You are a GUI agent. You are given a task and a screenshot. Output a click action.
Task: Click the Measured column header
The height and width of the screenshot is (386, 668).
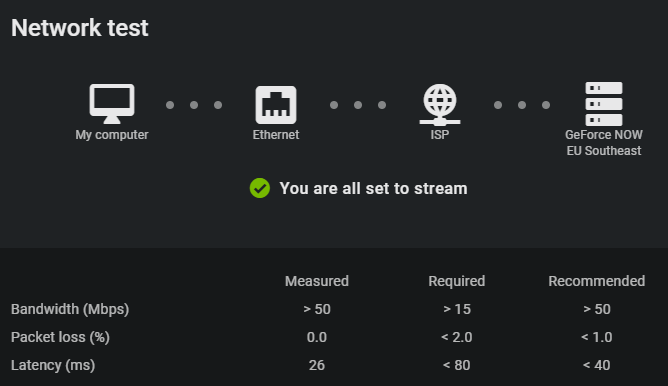point(317,281)
